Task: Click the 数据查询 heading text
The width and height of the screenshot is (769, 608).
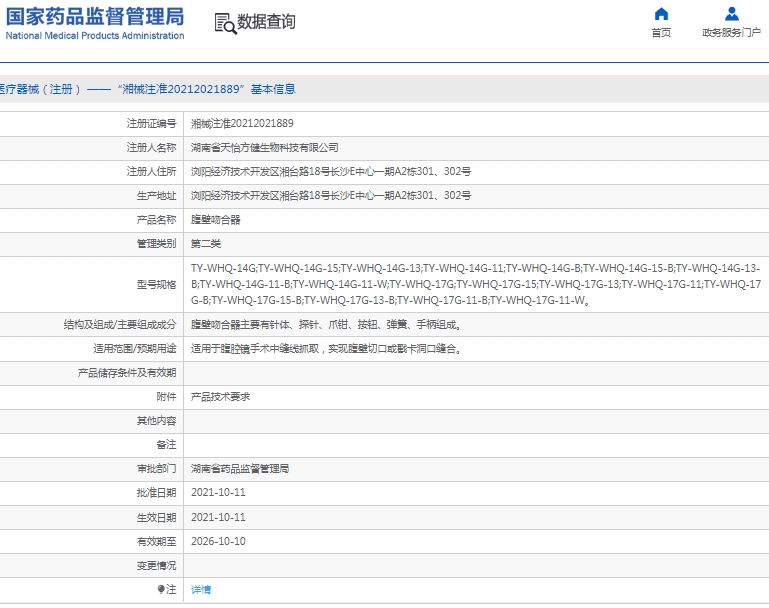Action: pyautogui.click(x=266, y=22)
